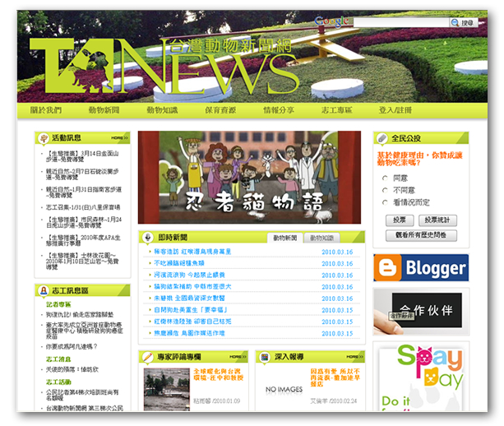Click MORE arrow in 專家評論專欄 header

point(238,357)
